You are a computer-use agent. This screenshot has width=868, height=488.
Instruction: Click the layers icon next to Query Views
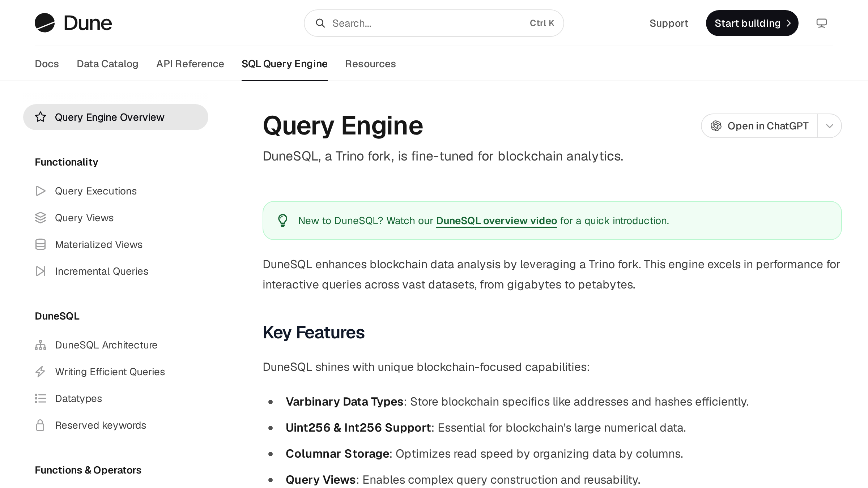pyautogui.click(x=41, y=218)
